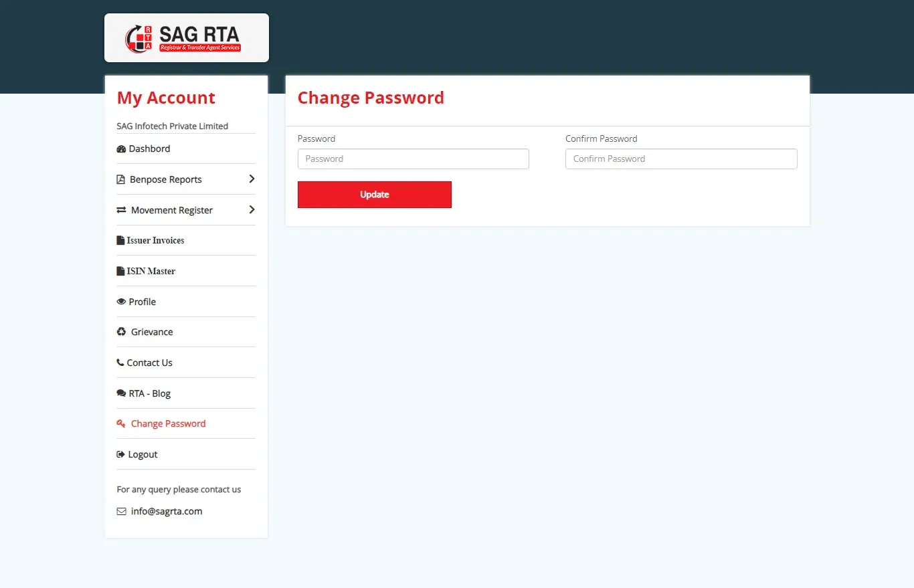
Task: Click the RTA - Blog chat icon
Action: (121, 393)
